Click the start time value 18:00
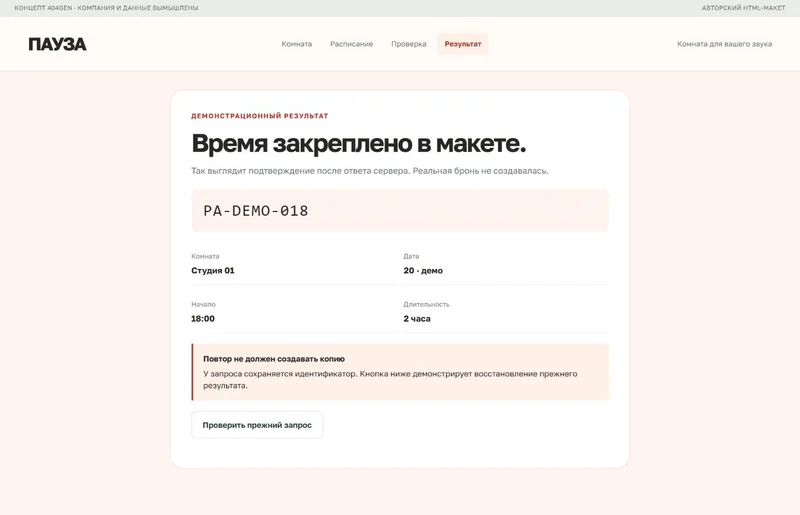 click(x=203, y=318)
